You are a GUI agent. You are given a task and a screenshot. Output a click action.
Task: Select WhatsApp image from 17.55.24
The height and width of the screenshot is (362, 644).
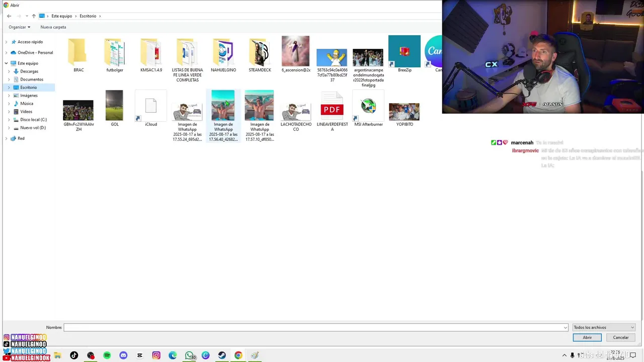187,121
